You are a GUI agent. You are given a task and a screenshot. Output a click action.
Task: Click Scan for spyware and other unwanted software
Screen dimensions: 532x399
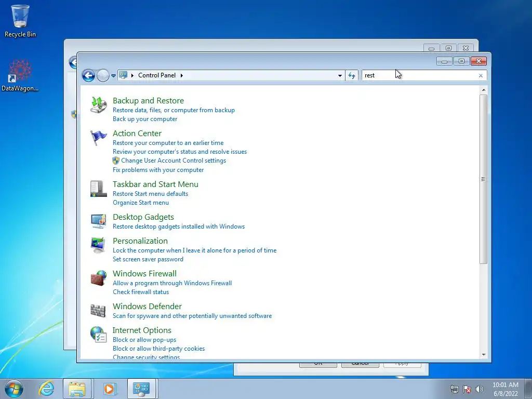192,316
